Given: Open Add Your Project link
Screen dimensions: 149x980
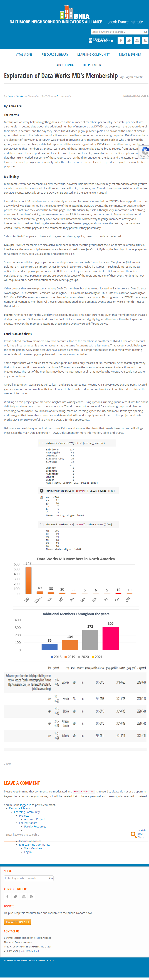Looking at the screenshot, I should (x=35, y=819).
